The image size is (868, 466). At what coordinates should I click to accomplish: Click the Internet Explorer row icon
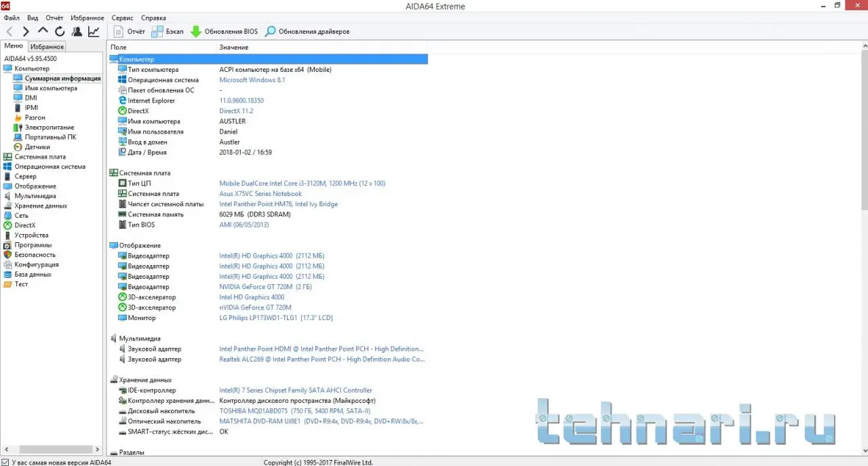point(122,100)
